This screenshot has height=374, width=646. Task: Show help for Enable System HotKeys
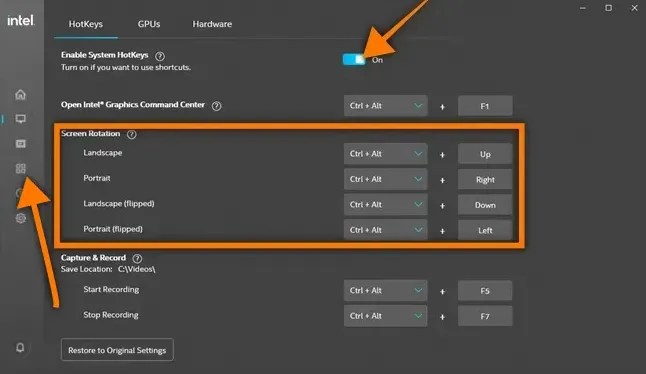[160, 56]
